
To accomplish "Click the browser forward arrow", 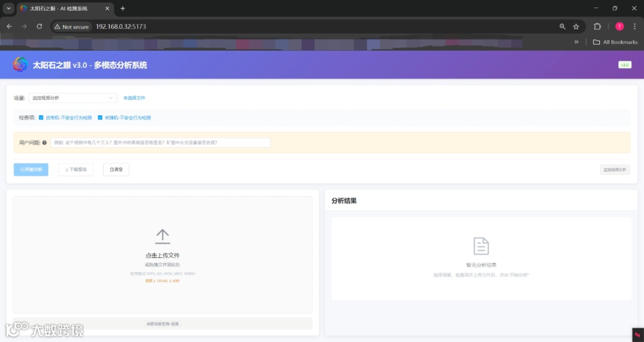I will (24, 26).
